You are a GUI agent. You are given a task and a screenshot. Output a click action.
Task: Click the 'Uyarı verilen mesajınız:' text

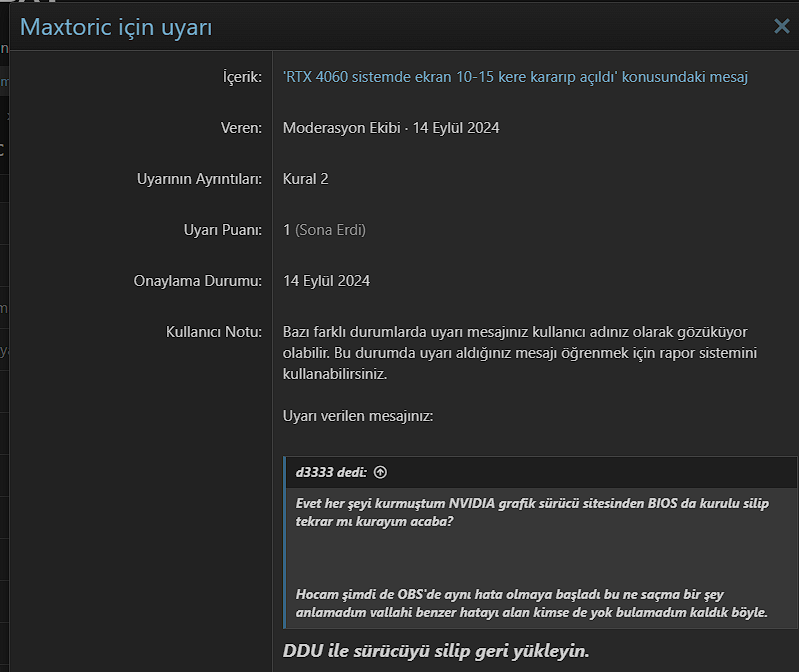tap(358, 415)
